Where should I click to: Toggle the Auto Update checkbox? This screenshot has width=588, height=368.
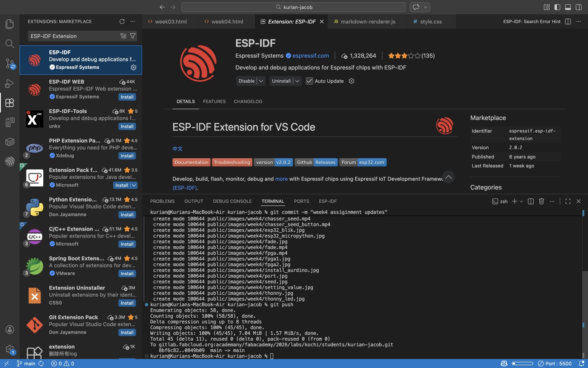[310, 81]
